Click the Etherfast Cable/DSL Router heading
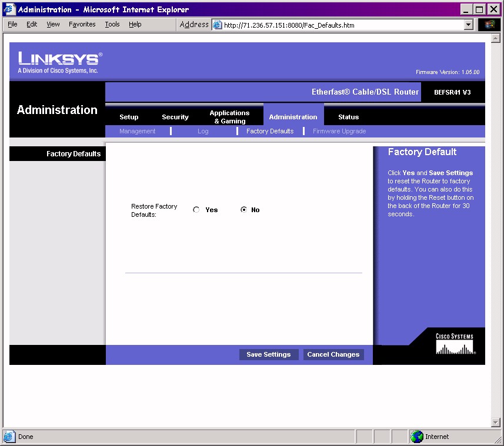This screenshot has height=446, width=504. [365, 92]
